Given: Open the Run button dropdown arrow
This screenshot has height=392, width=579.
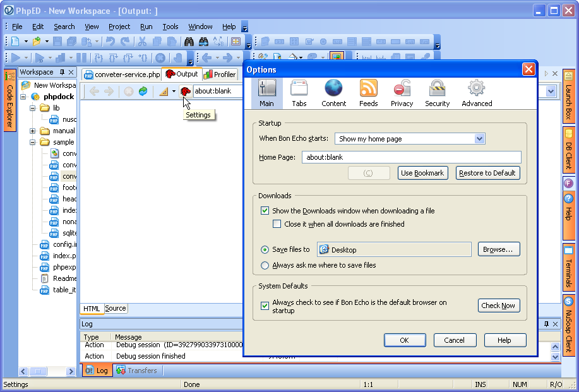Looking at the screenshot, I should [26, 57].
